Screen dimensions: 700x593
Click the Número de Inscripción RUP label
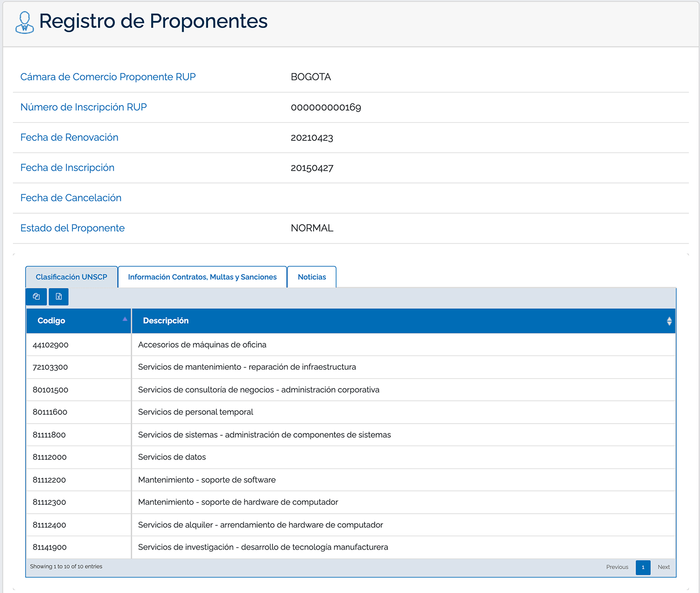(x=84, y=107)
